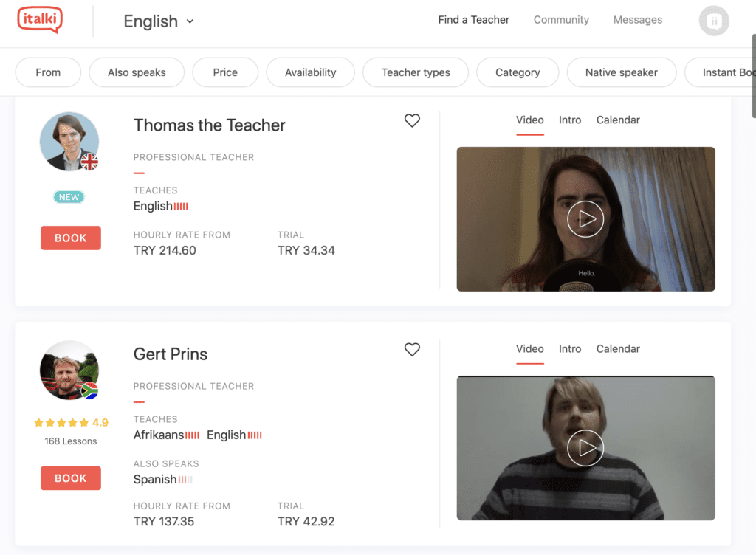756x555 pixels.
Task: Favorite Gert Prins with heart icon
Action: point(412,349)
